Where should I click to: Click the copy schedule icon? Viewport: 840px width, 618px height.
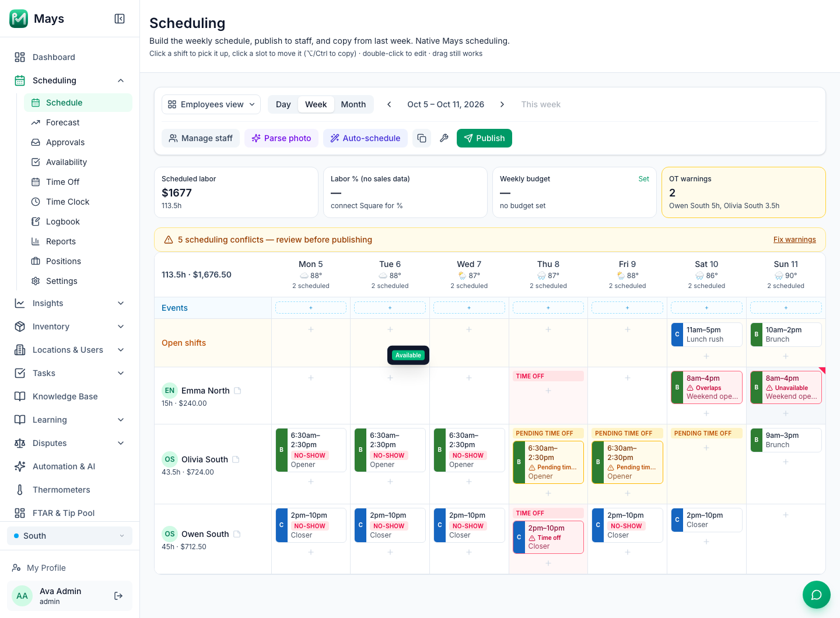(422, 138)
